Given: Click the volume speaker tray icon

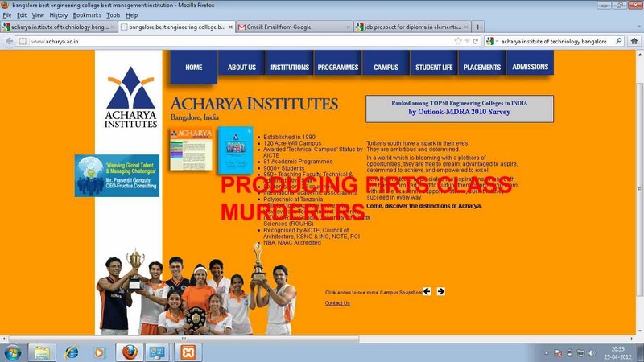Looking at the screenshot, I should (592, 353).
